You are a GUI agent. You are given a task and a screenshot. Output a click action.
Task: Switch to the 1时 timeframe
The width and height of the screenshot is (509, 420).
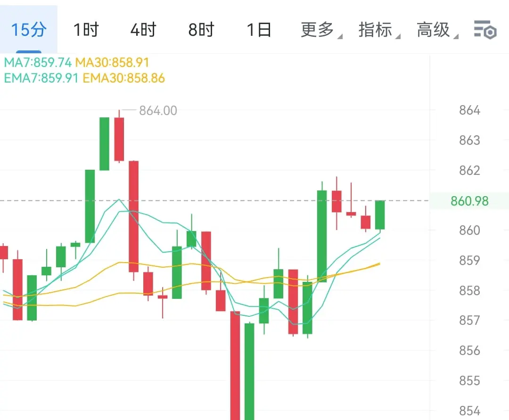[86, 30]
